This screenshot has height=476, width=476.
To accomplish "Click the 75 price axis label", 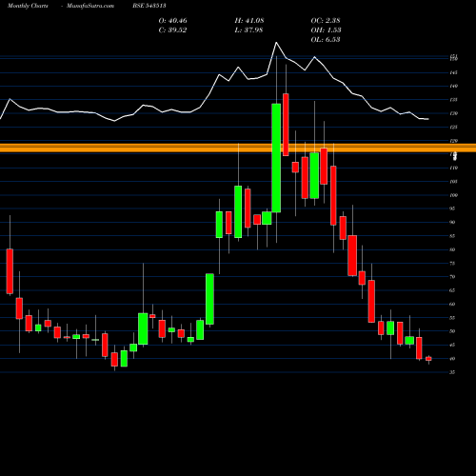I will click(x=452, y=263).
